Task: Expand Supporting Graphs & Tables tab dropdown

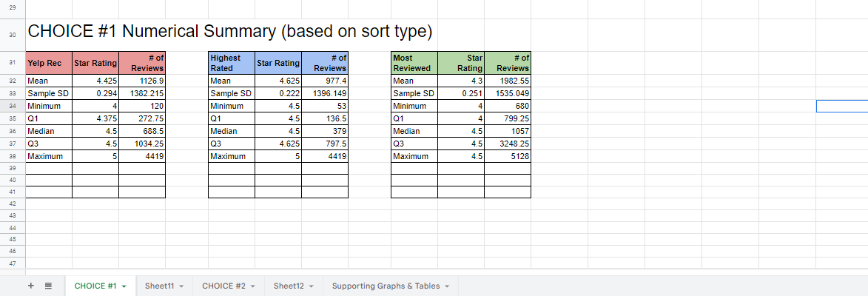Action: click(x=447, y=286)
